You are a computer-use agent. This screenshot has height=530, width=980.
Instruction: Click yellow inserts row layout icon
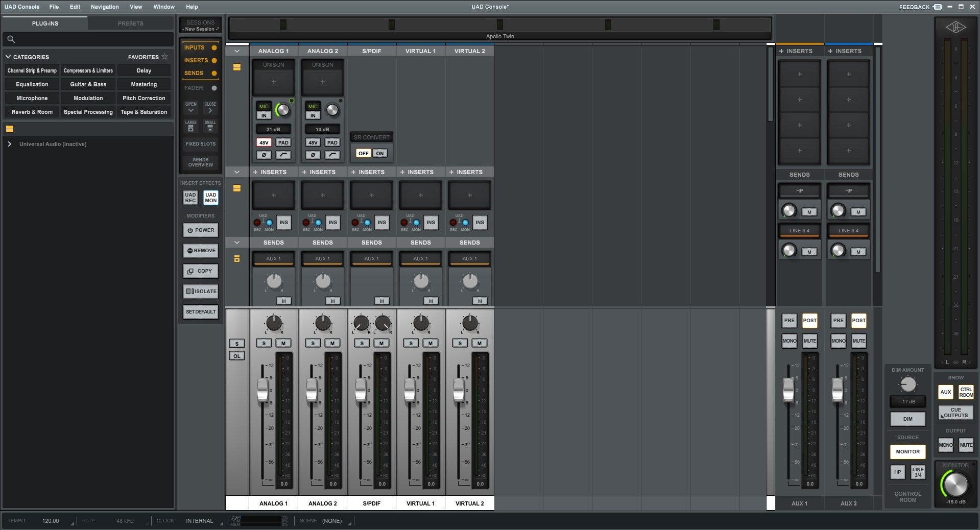click(237, 188)
